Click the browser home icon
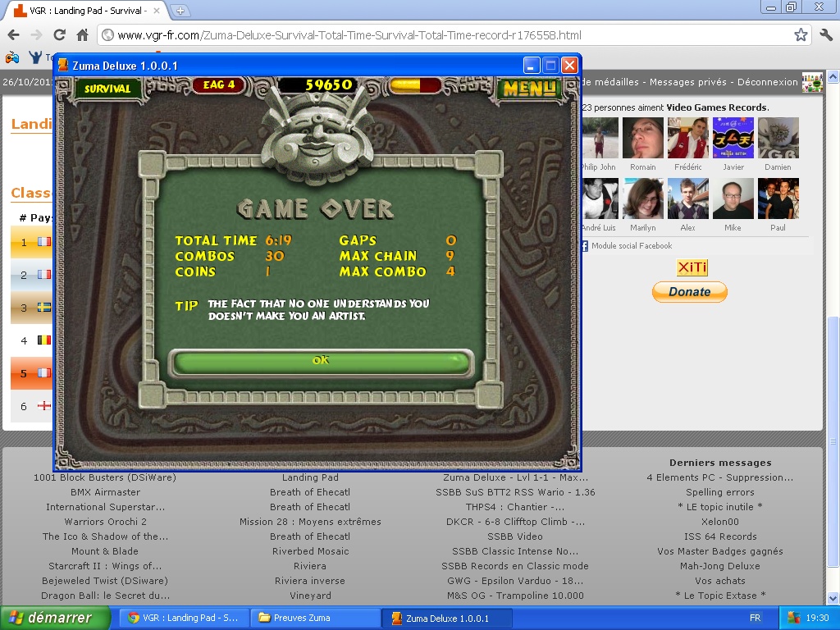This screenshot has width=840, height=630. pyautogui.click(x=82, y=35)
